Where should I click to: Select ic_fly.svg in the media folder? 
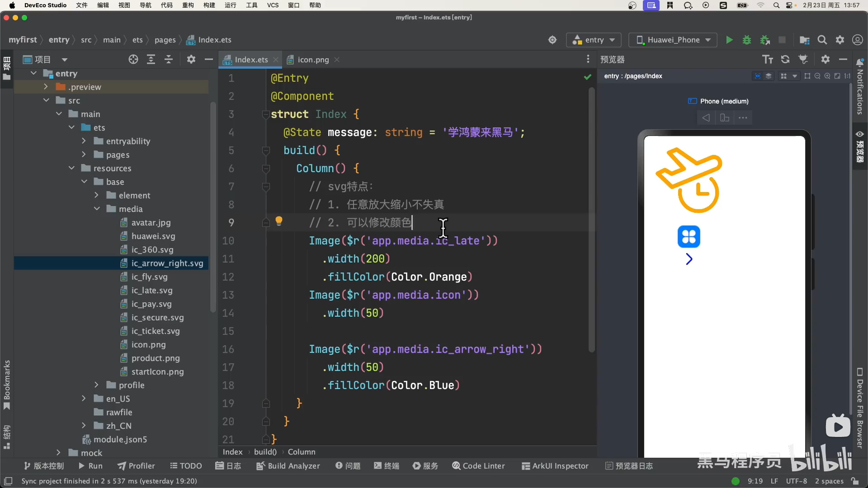tap(149, 277)
